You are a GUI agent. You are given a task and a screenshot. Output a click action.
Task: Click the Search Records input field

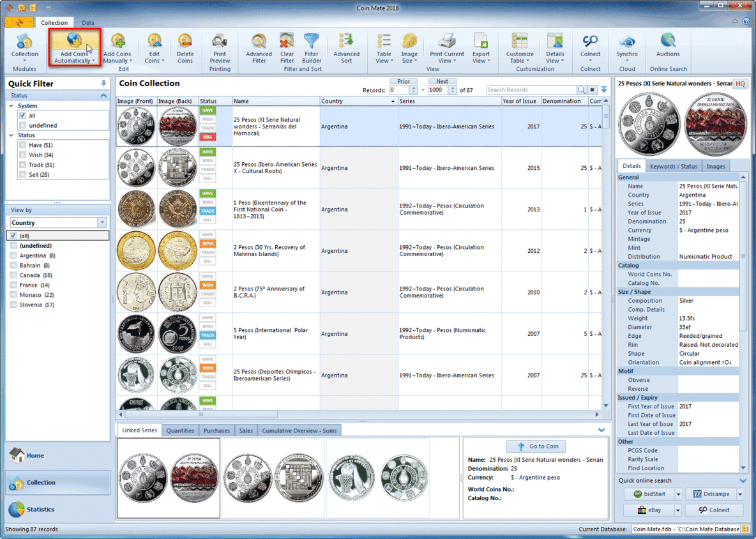531,90
